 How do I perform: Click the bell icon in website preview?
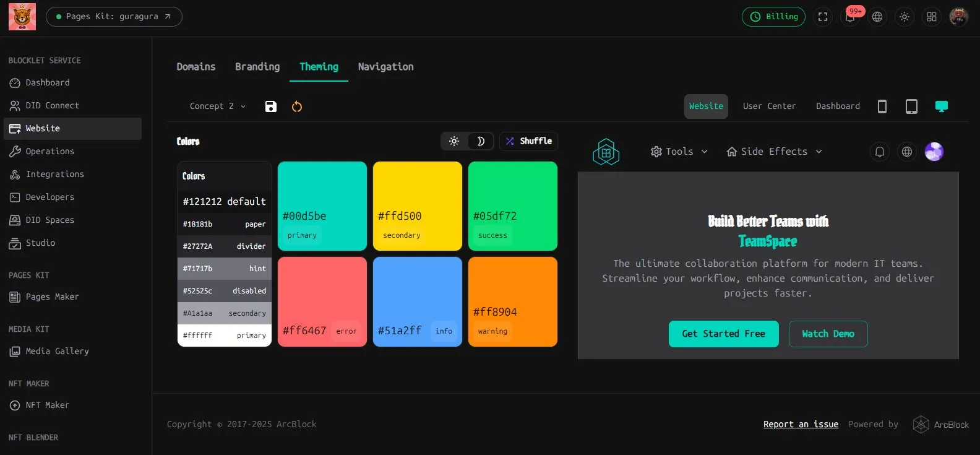880,152
